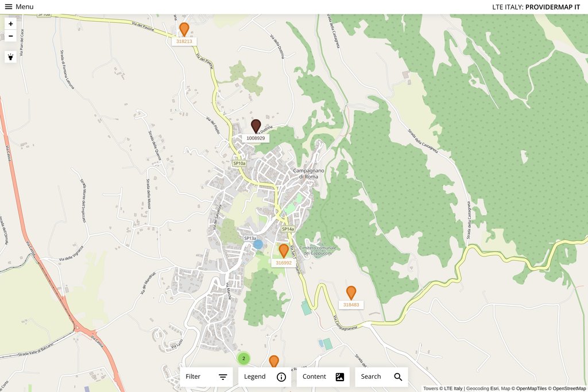Click the PROVIDERMAP IT title text
This screenshot has height=392, width=588.
pyautogui.click(x=553, y=7)
